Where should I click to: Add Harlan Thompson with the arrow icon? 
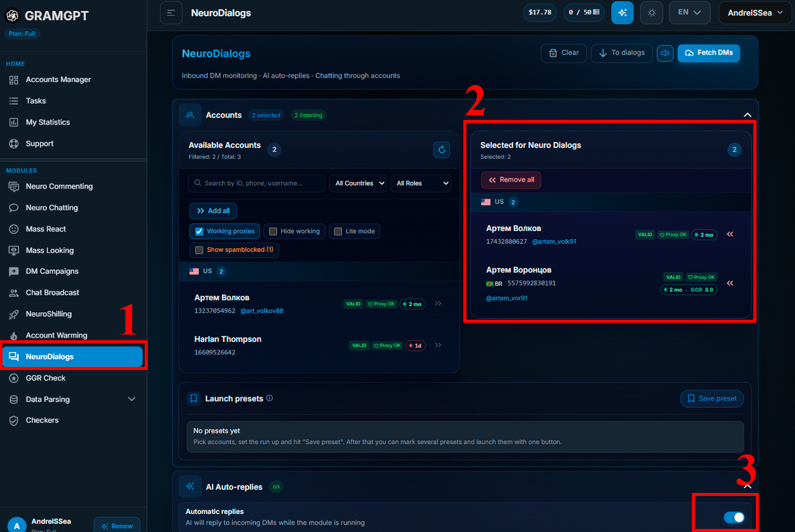click(x=438, y=345)
